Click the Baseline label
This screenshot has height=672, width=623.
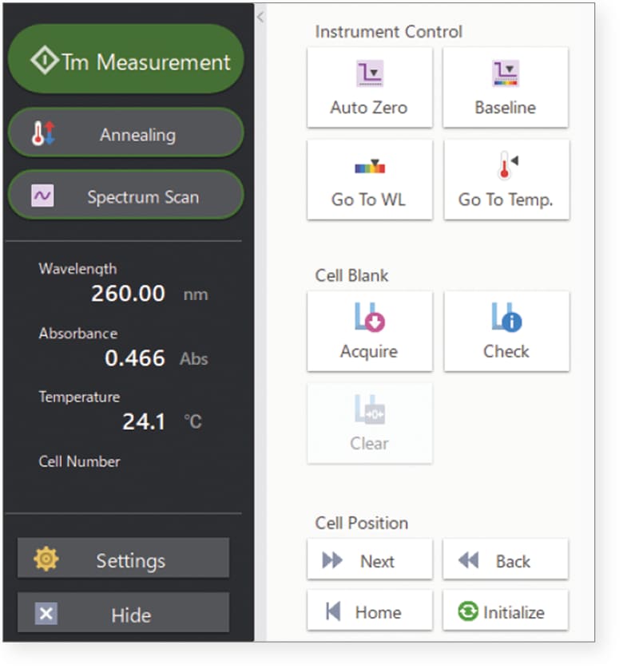[506, 107]
